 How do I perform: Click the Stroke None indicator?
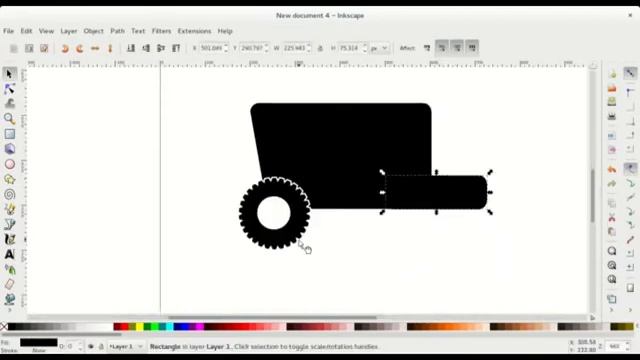39,351
